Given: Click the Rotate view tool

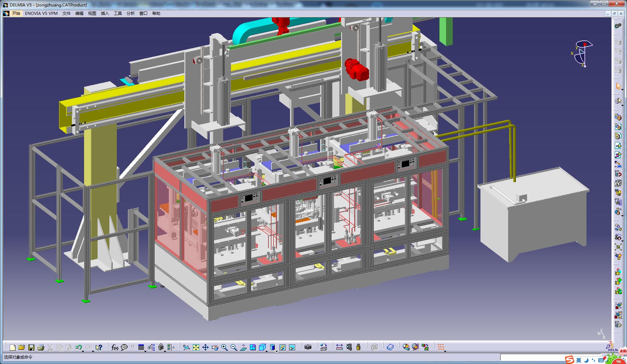Looking at the screenshot, I should [215, 347].
